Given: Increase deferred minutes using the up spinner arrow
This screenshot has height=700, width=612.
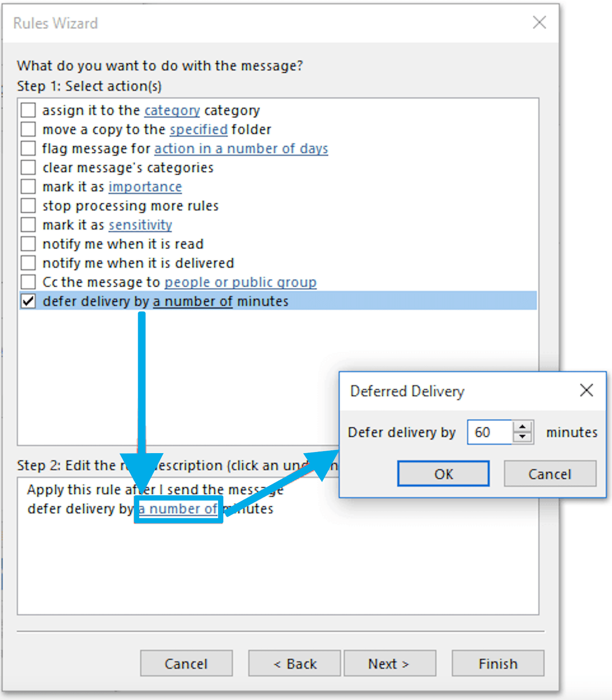Looking at the screenshot, I should point(523,426).
